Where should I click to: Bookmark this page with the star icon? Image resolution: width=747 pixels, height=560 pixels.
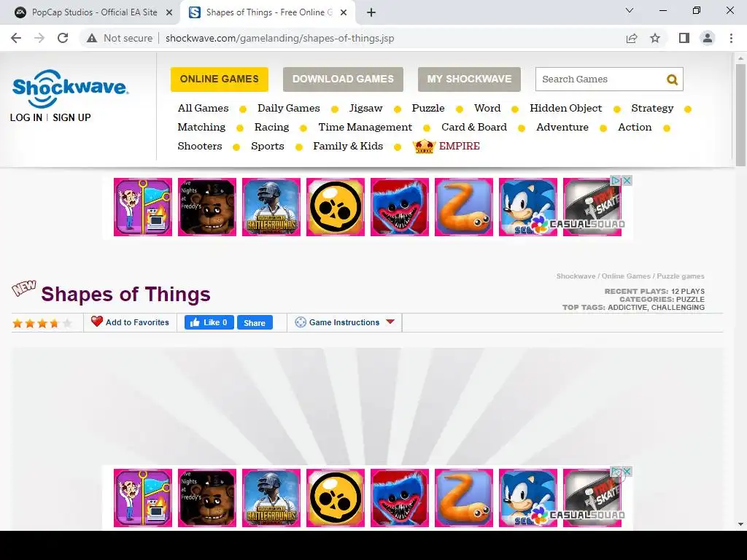coord(656,38)
